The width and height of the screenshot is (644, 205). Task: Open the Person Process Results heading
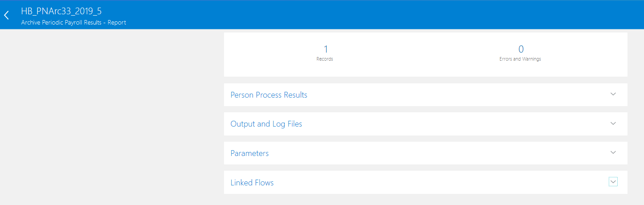point(269,95)
